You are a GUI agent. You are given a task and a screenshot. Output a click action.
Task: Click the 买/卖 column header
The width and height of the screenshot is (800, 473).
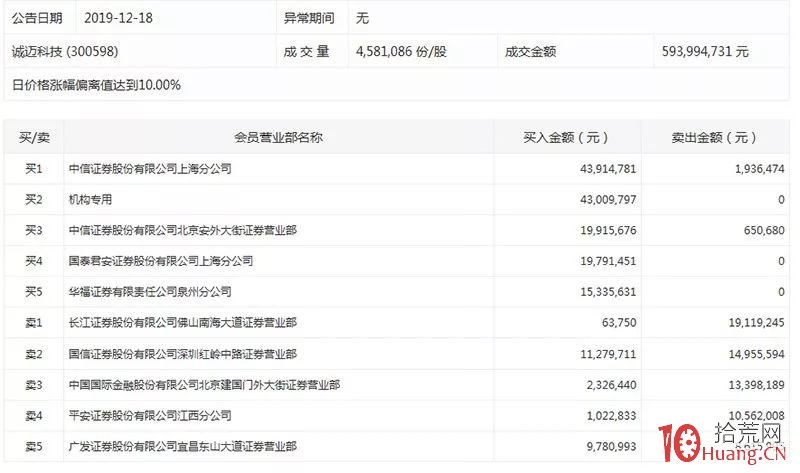tap(34, 137)
